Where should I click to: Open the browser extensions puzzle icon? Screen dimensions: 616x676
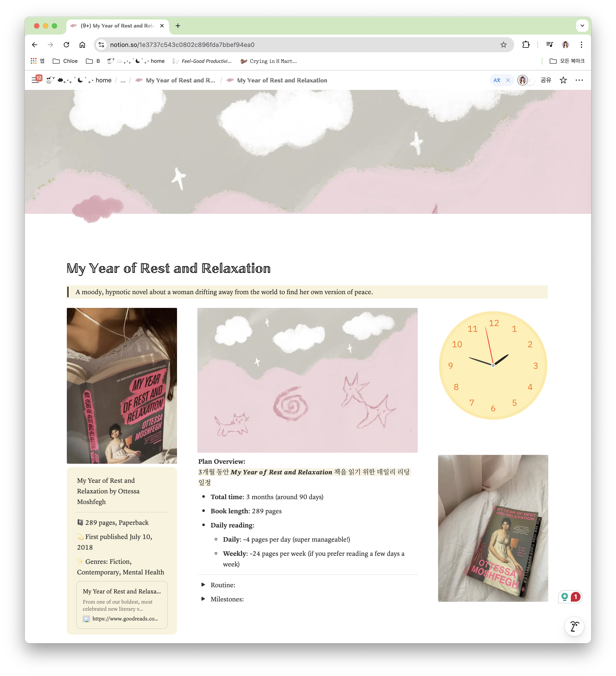click(526, 44)
